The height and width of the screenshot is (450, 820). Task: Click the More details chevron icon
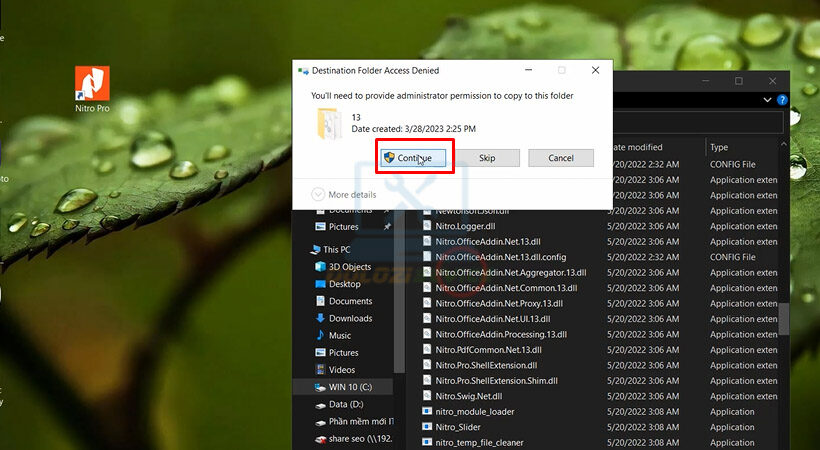(317, 195)
